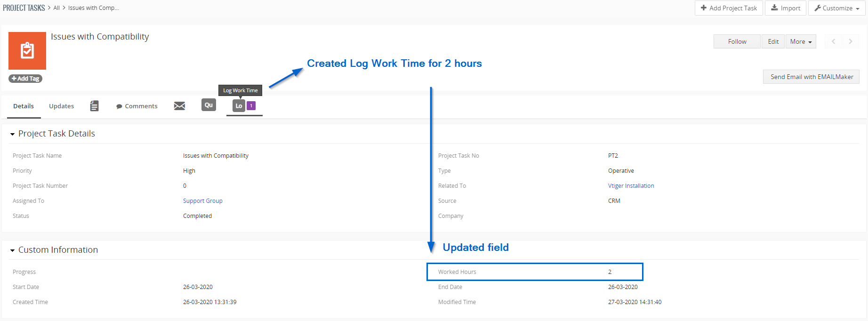Open the Support Group link
The width and height of the screenshot is (868, 321).
202,201
